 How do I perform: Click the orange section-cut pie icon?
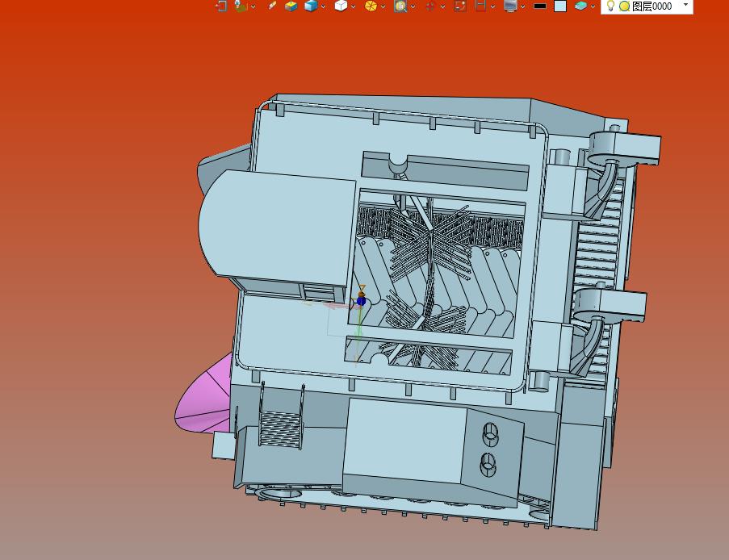click(371, 6)
